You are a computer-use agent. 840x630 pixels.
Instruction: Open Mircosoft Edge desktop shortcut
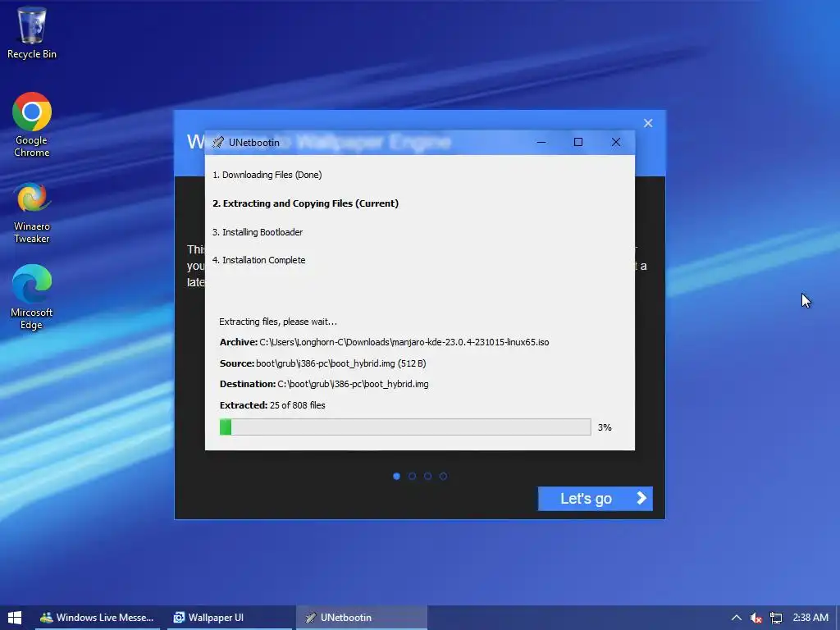(32, 296)
